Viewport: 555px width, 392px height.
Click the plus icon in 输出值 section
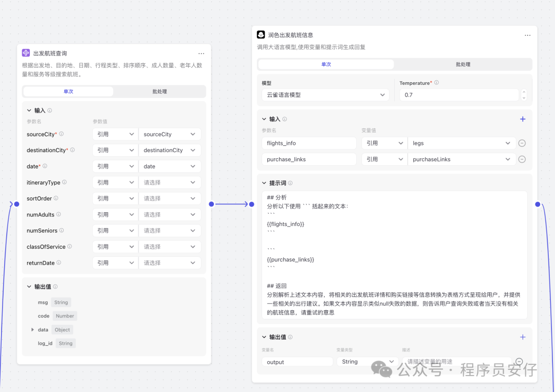click(x=523, y=338)
